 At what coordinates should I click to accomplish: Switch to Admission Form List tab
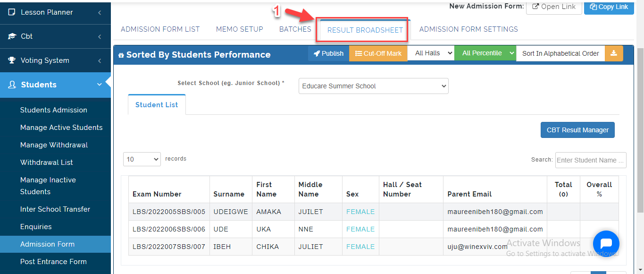(160, 29)
